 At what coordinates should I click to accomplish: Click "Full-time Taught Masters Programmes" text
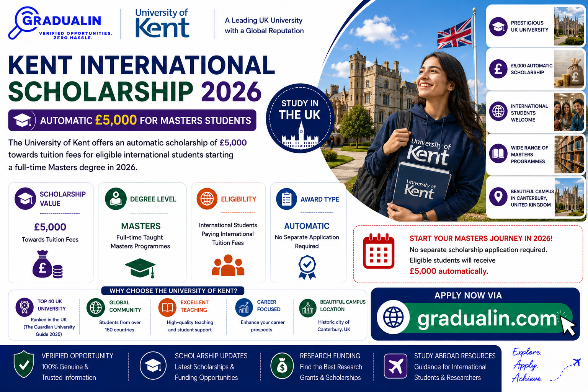click(x=140, y=242)
